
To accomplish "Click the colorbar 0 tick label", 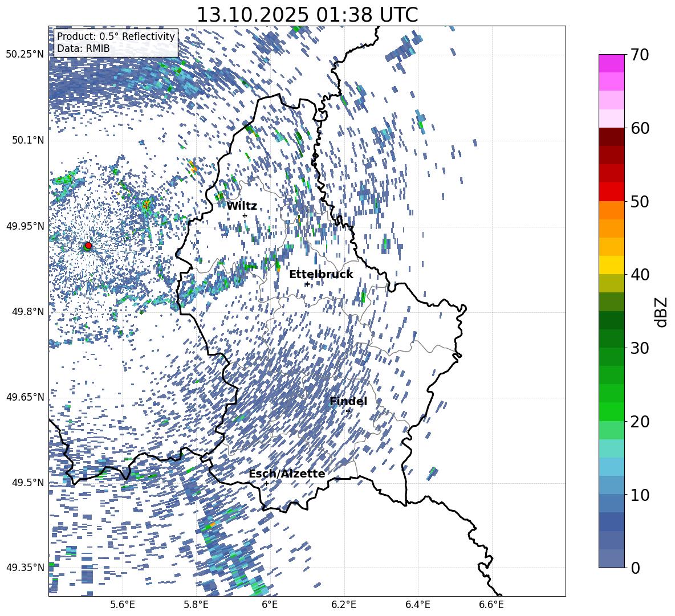I will click(635, 568).
